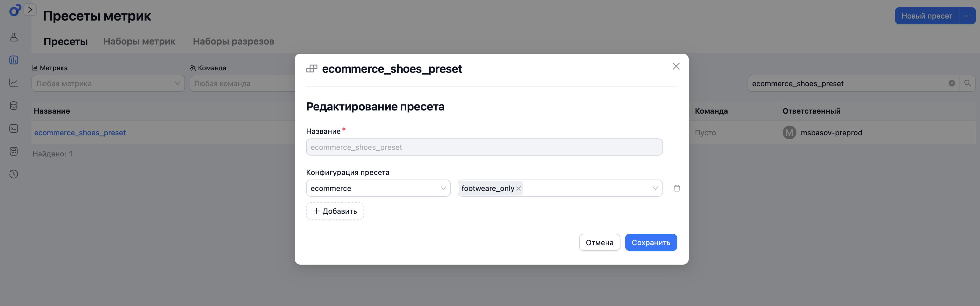Click the M avatar of msbasov-preprod
980x306 pixels.
pos(789,133)
